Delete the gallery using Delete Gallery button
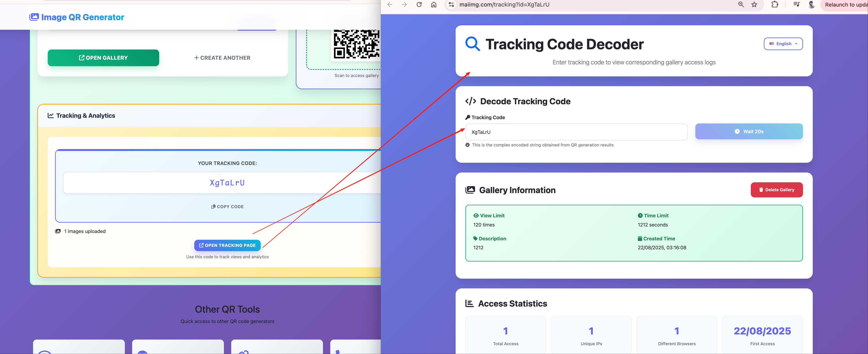The height and width of the screenshot is (354, 868). pyautogui.click(x=777, y=190)
